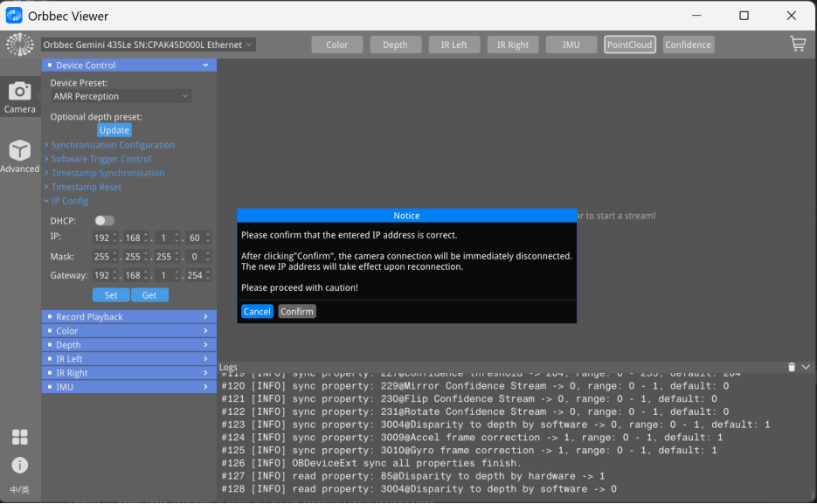Toggle the DHCP switch
This screenshot has height=504, width=817.
click(x=104, y=221)
